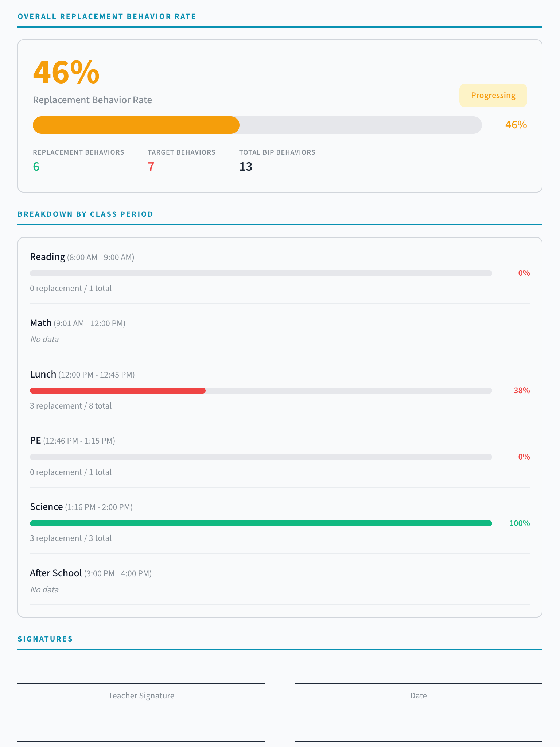Image resolution: width=560 pixels, height=747 pixels.
Task: Click the Teacher Signature line
Action: tap(141, 684)
